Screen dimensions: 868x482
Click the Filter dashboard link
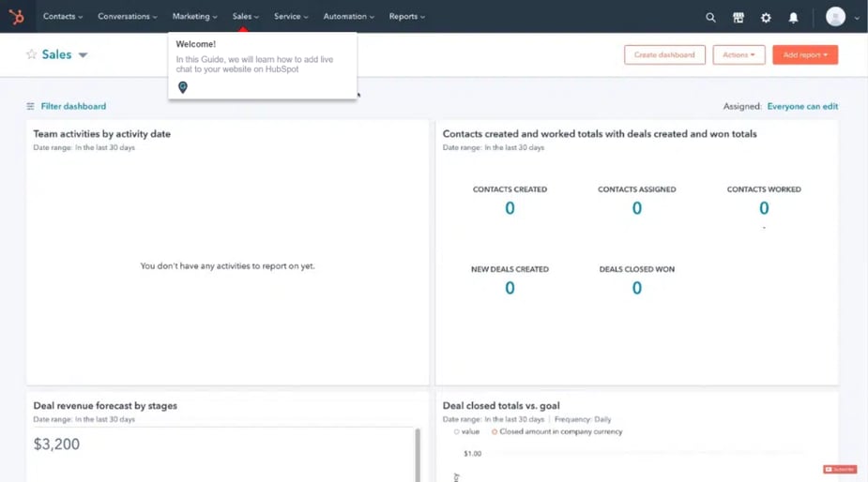(73, 107)
